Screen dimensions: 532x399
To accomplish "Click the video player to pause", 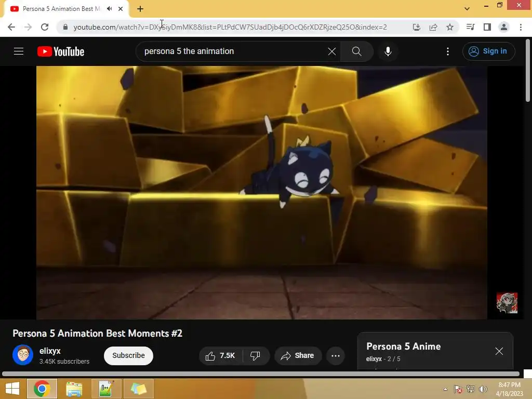I will pyautogui.click(x=262, y=192).
